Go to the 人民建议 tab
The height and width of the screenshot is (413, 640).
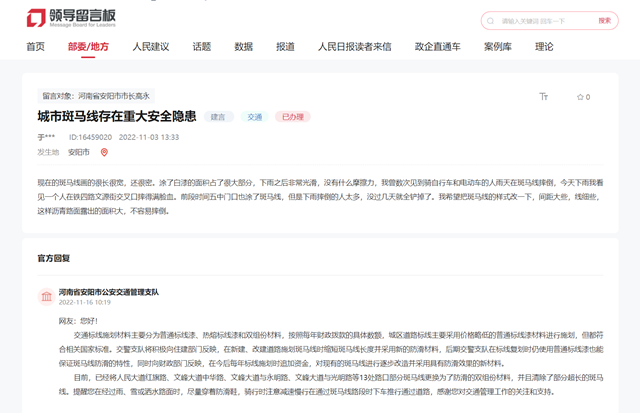[x=151, y=47]
